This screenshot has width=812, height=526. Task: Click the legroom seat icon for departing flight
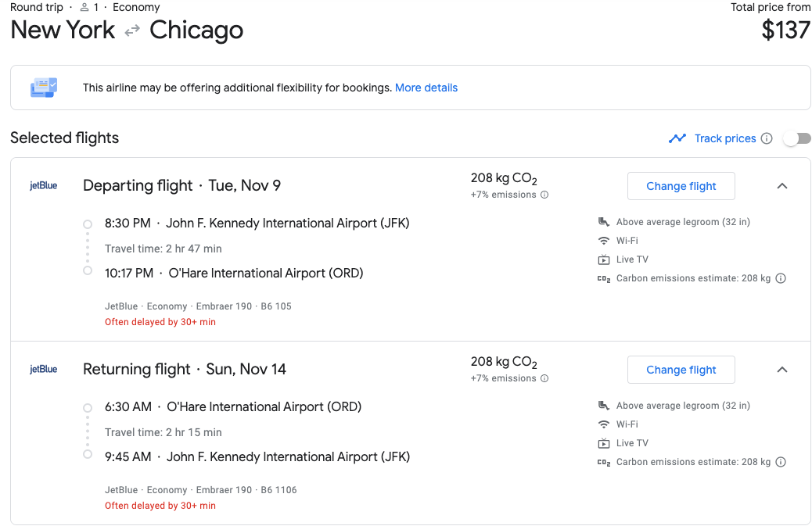(603, 222)
